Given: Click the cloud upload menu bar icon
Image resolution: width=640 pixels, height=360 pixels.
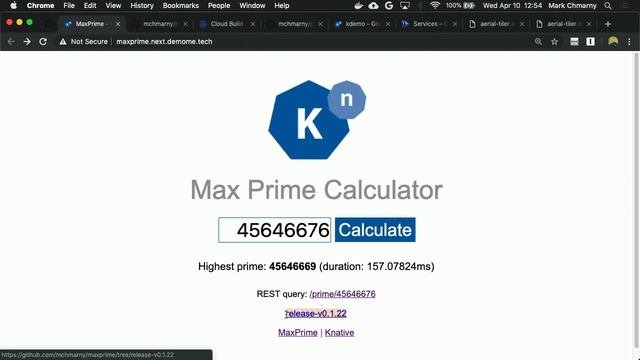Looking at the screenshot, I should (373, 5).
